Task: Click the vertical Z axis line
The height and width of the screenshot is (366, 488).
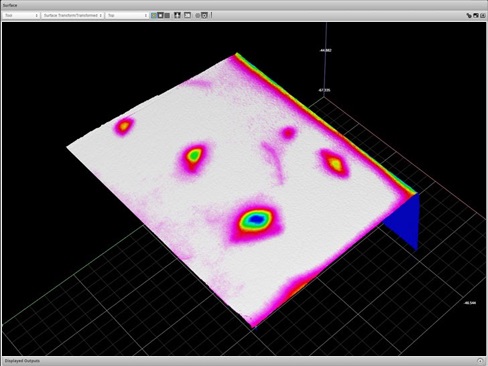Action: click(325, 59)
